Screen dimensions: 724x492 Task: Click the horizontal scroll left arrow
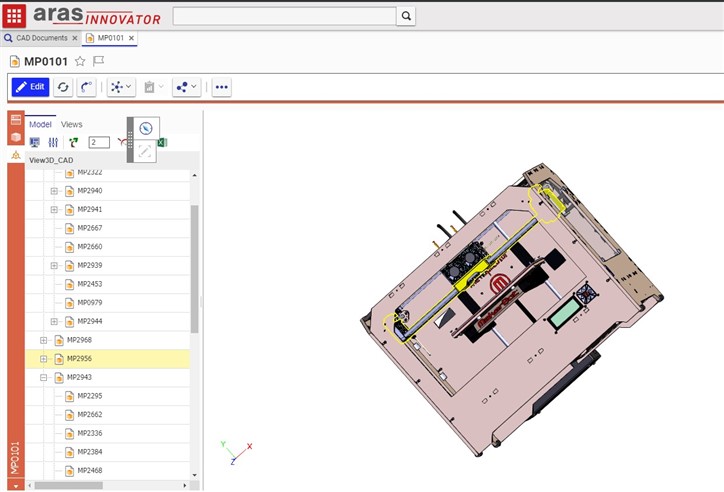[x=30, y=485]
